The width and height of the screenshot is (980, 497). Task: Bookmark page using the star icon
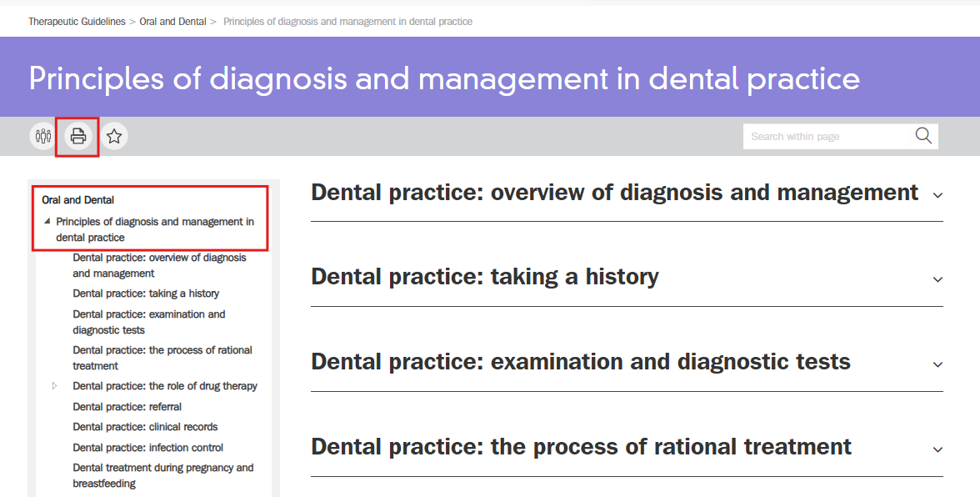pos(114,135)
